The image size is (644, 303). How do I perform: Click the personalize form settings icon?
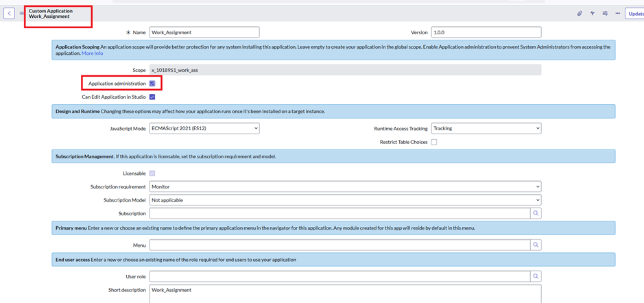(x=605, y=14)
